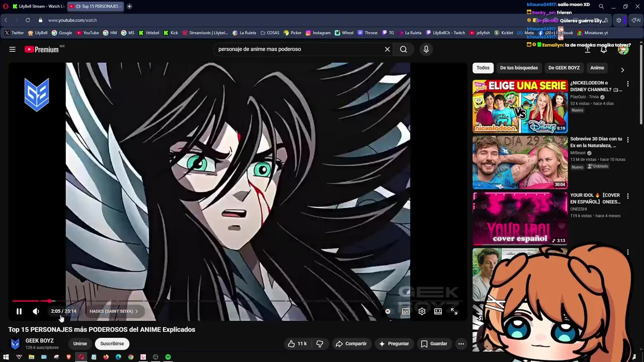The image size is (644, 362).
Task: Enter fullscreen video mode
Action: [x=454, y=311]
